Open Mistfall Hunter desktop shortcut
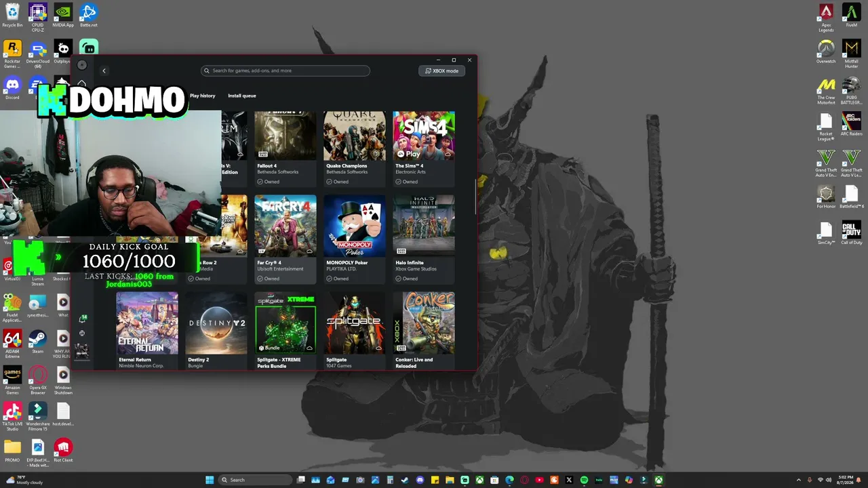868x488 pixels. [x=852, y=54]
